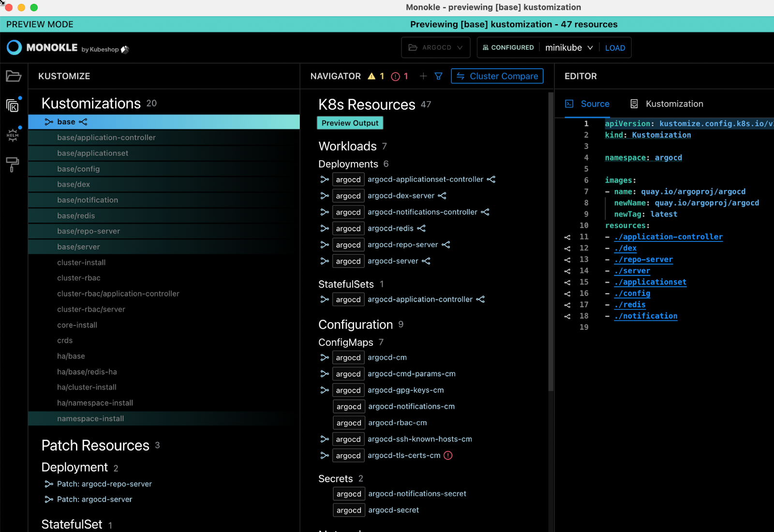Open the minikube cluster context dropdown
The image size is (774, 532).
pyautogui.click(x=569, y=47)
